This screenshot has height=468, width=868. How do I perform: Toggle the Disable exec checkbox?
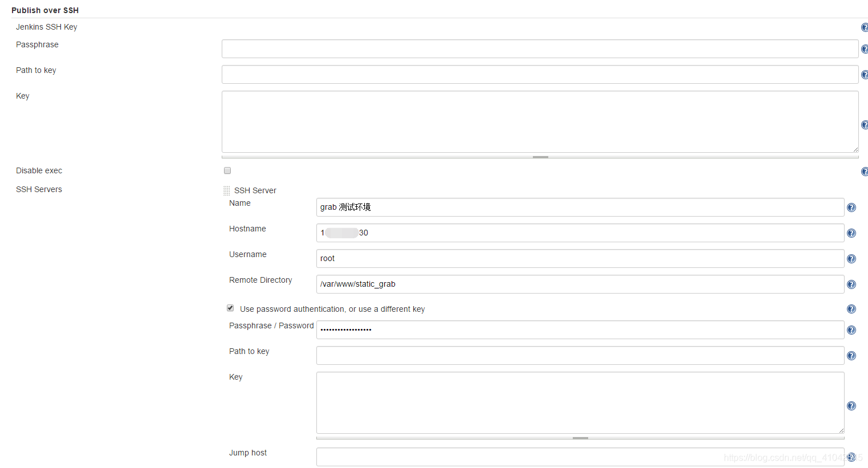tap(227, 170)
